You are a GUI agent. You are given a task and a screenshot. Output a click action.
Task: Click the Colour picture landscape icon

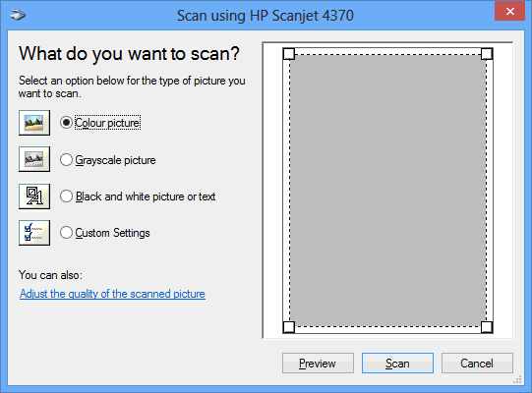point(34,123)
